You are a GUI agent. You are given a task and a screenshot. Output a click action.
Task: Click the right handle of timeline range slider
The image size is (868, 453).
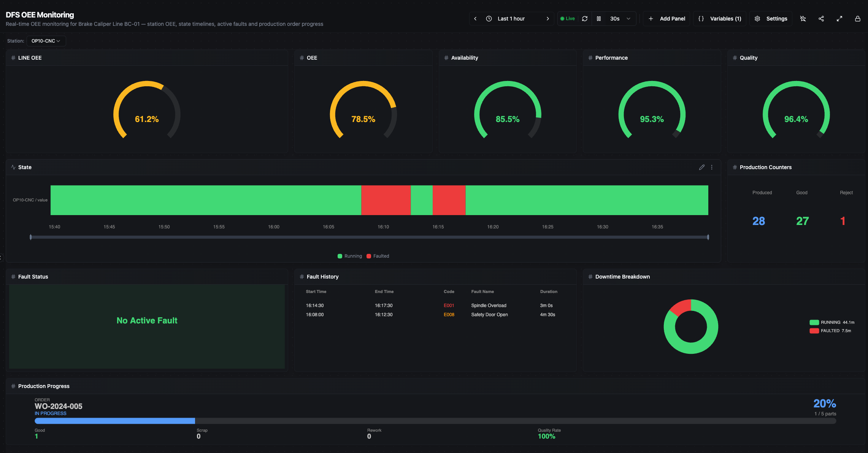pyautogui.click(x=708, y=237)
